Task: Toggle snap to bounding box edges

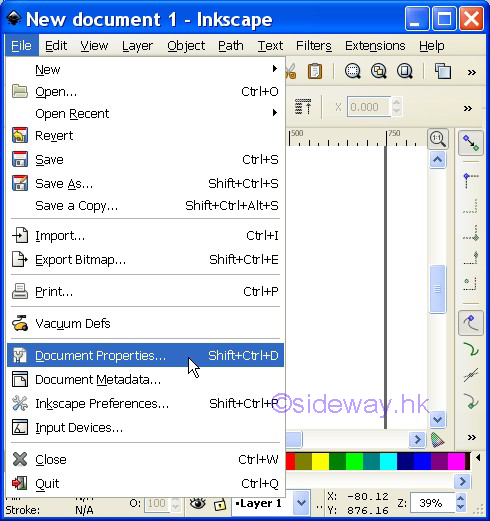Action: tap(471, 207)
